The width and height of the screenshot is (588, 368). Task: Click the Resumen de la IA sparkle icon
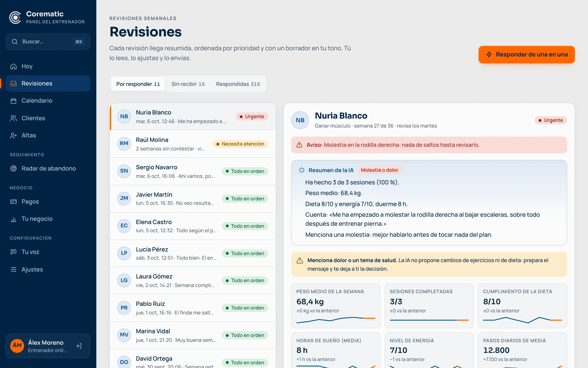click(x=302, y=170)
